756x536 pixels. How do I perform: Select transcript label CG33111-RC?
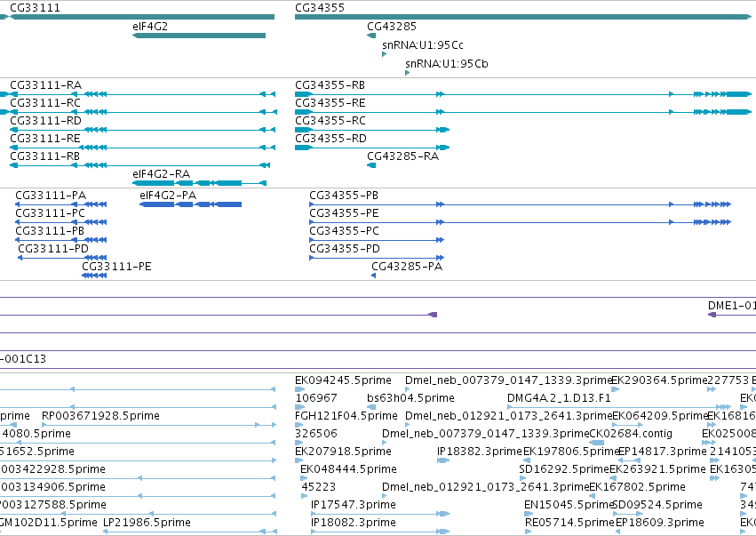coord(45,103)
